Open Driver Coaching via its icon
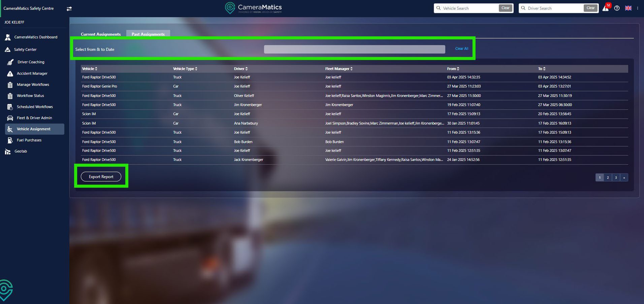Screen dimensions: 644x304 coord(10,62)
